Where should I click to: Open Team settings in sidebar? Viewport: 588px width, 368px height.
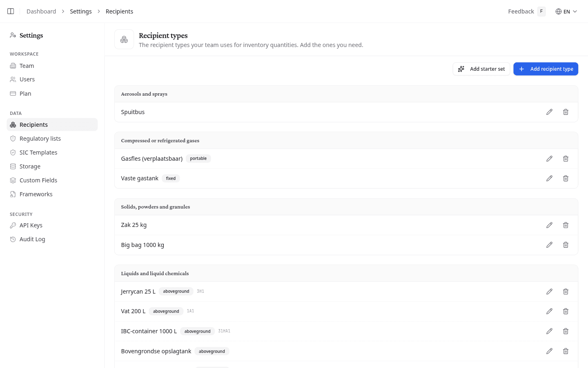click(52, 66)
